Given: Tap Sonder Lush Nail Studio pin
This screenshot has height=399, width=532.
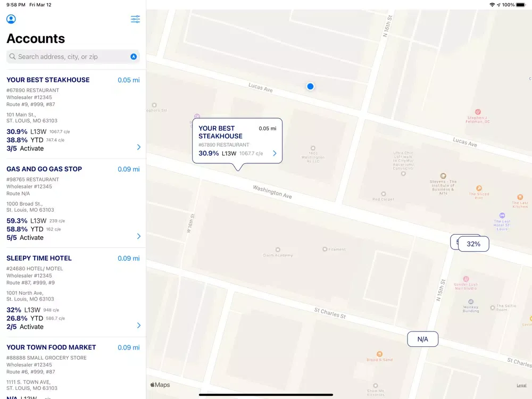Looking at the screenshot, I should [466, 279].
